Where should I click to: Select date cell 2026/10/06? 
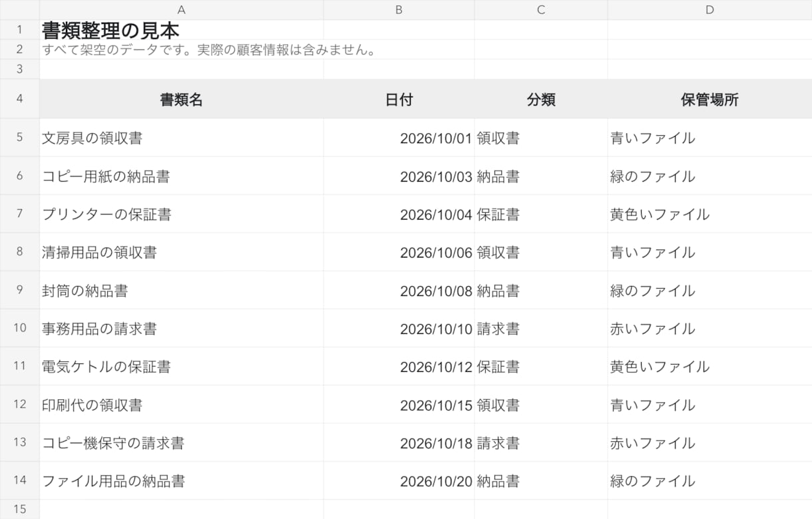399,252
